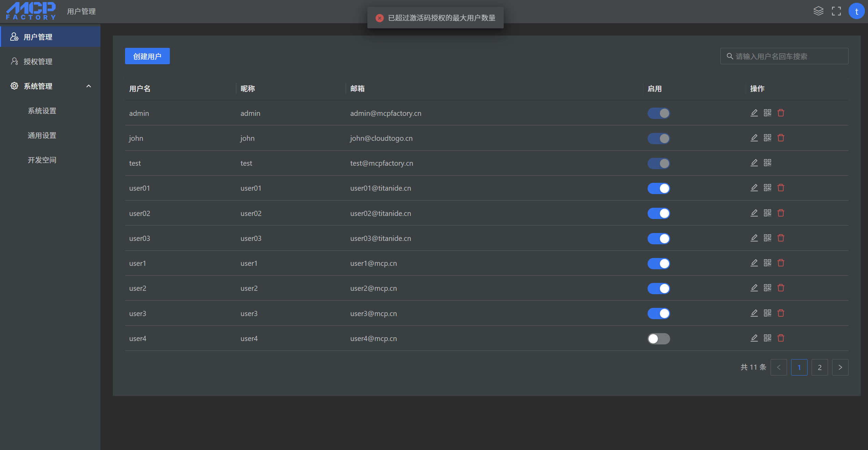
Task: Go to page 2 of users
Action: 819,367
